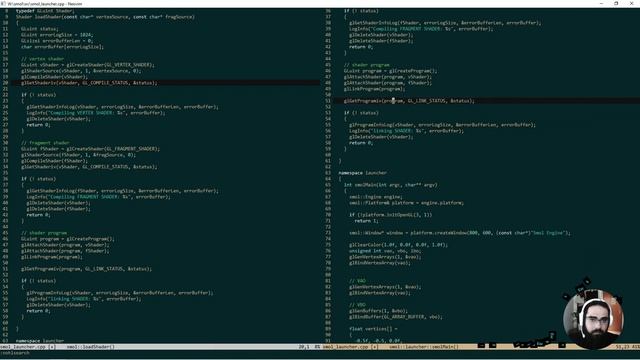Click left pane line 19 glCompileShader(vShader)
The width and height of the screenshot is (640, 360).
click(x=54, y=77)
